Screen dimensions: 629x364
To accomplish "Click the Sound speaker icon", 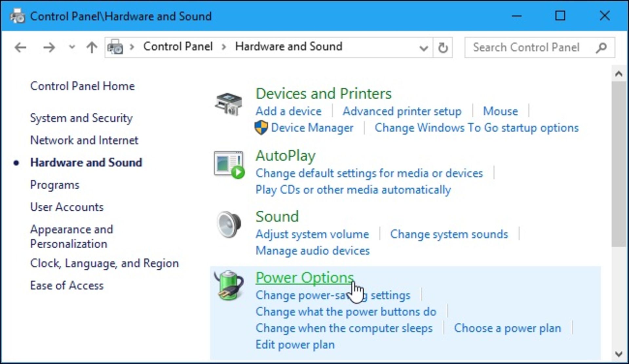I will point(229,225).
